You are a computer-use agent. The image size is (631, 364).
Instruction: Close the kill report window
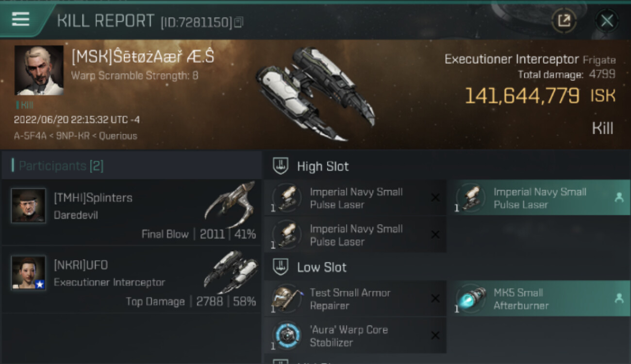[607, 20]
